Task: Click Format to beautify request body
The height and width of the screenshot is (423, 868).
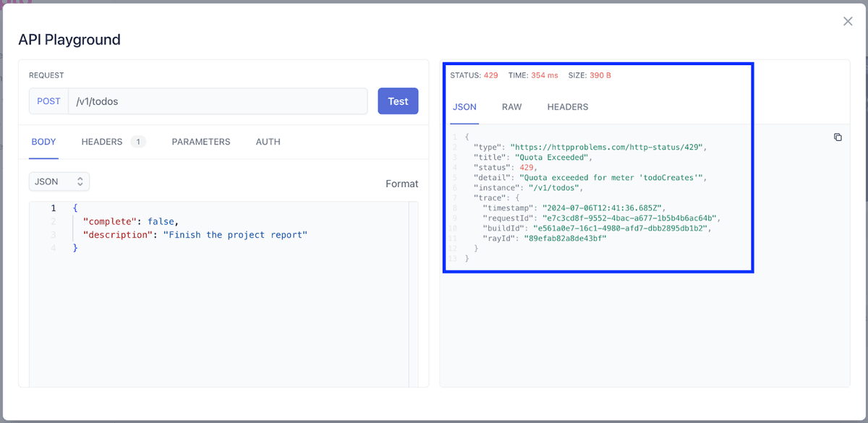Action: [x=401, y=184]
